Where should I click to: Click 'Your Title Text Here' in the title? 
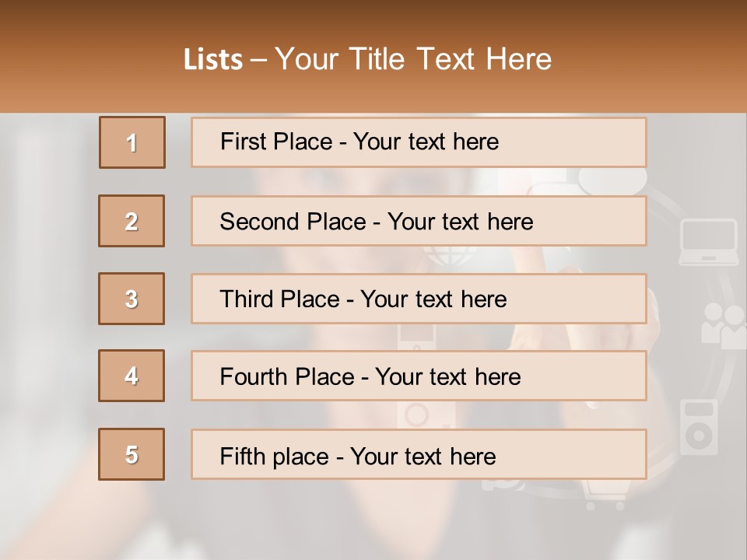(413, 59)
